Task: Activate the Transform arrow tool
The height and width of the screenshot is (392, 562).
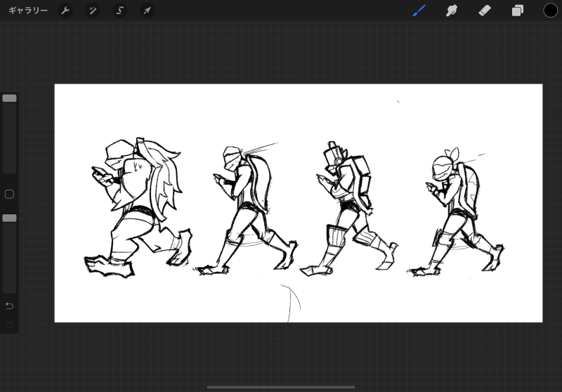Action: 147,11
